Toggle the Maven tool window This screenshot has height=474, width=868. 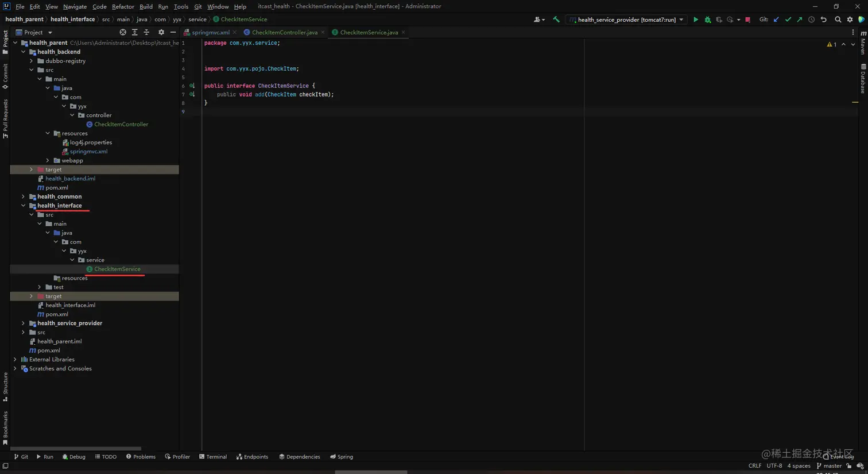pyautogui.click(x=863, y=43)
